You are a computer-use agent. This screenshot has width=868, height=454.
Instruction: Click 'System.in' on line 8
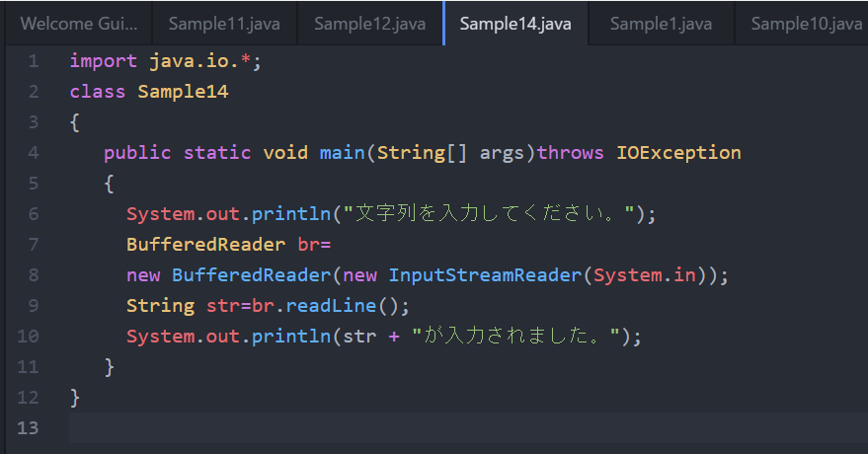645,274
